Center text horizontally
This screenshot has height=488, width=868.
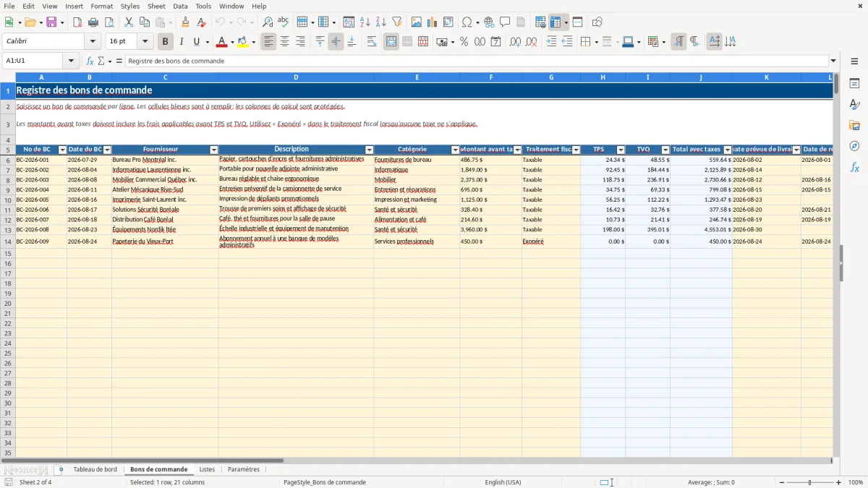285,42
